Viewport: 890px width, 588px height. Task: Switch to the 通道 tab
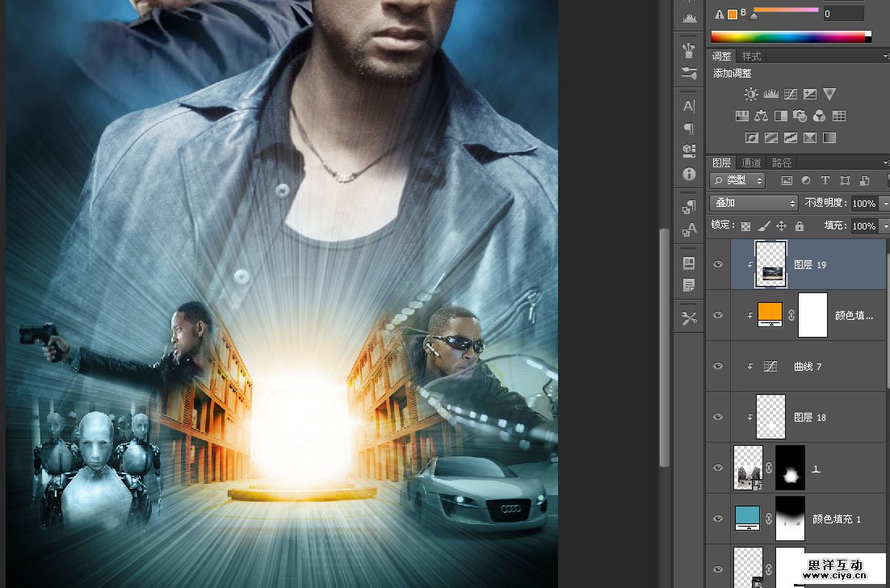[751, 162]
